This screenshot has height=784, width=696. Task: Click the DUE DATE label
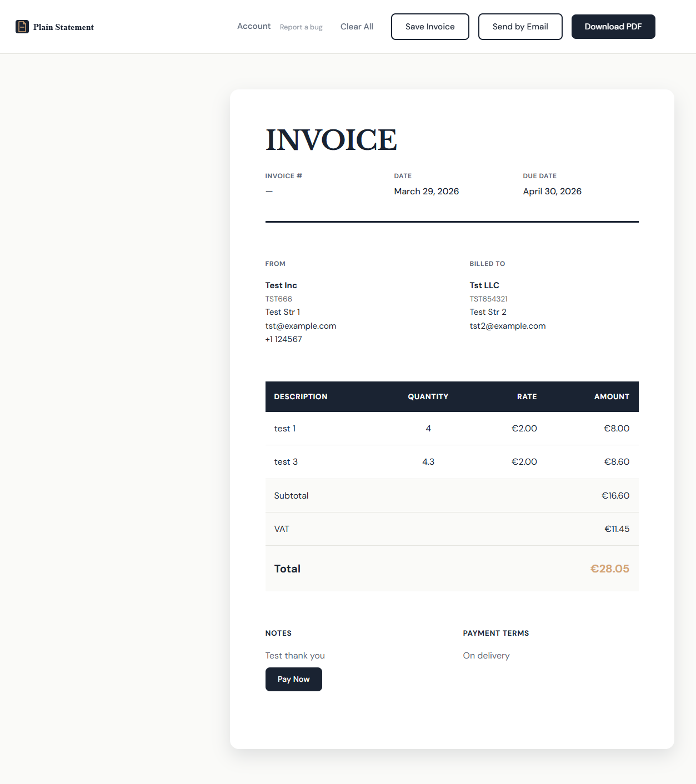click(x=539, y=176)
